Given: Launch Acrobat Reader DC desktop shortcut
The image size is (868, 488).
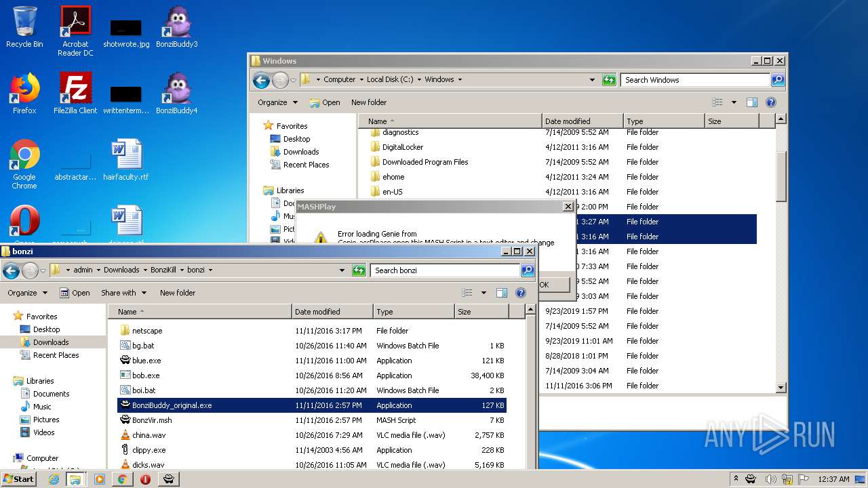Looking at the screenshot, I should [75, 31].
